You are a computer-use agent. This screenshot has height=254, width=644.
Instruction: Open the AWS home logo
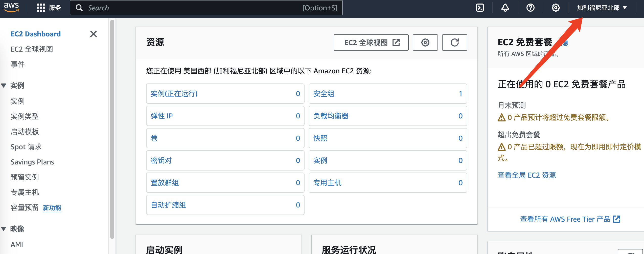(11, 7)
